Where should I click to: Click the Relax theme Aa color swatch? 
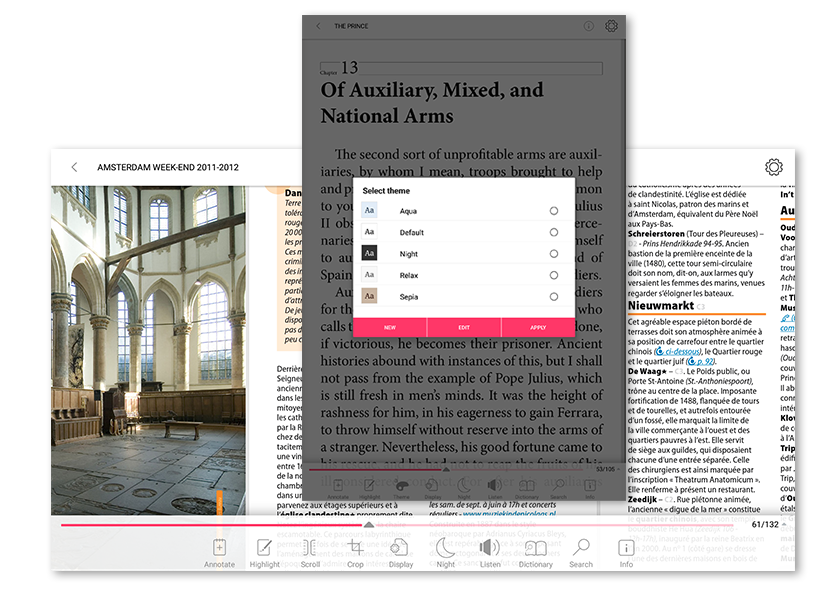(x=369, y=274)
